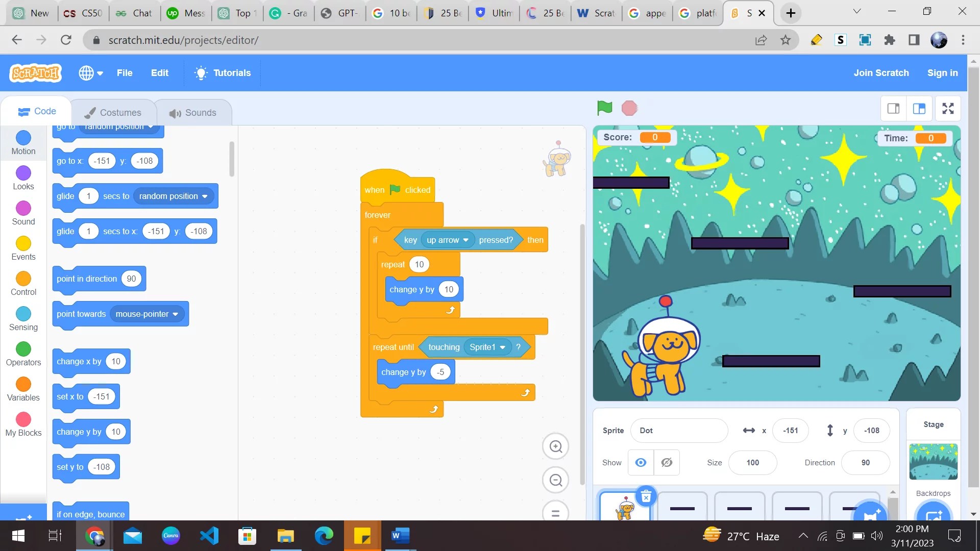
Task: Click the red stop sign
Action: click(x=629, y=108)
